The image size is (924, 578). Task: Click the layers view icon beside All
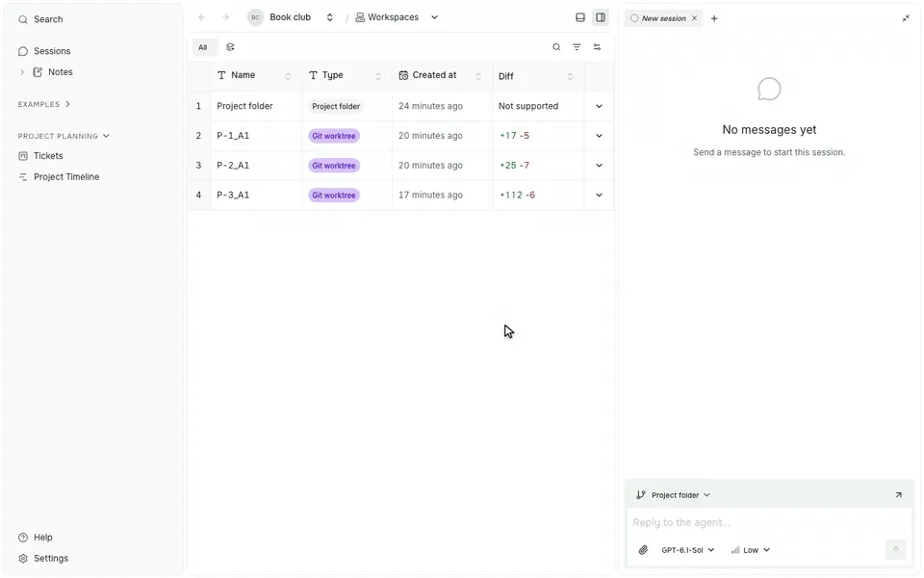pos(230,47)
